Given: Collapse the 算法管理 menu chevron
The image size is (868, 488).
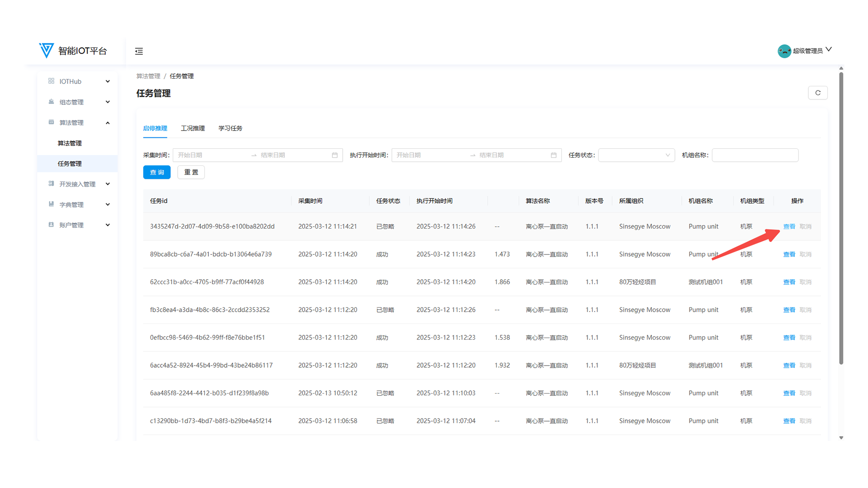Looking at the screenshot, I should click(x=108, y=123).
